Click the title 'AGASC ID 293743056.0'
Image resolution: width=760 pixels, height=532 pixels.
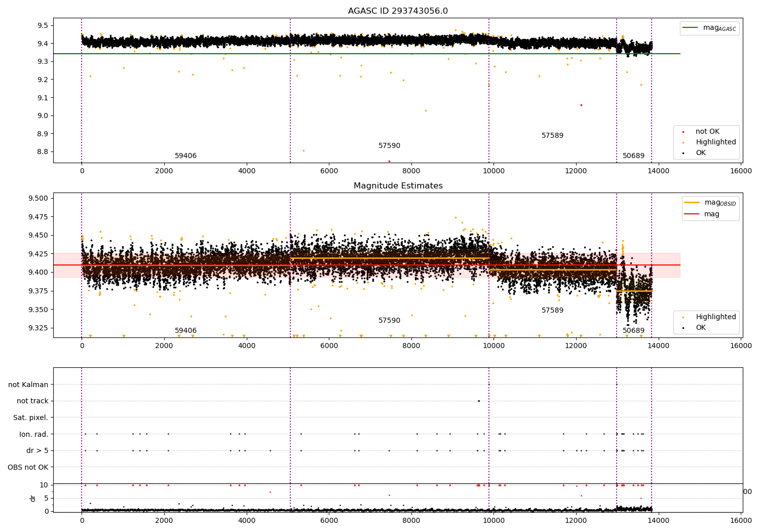tap(398, 11)
